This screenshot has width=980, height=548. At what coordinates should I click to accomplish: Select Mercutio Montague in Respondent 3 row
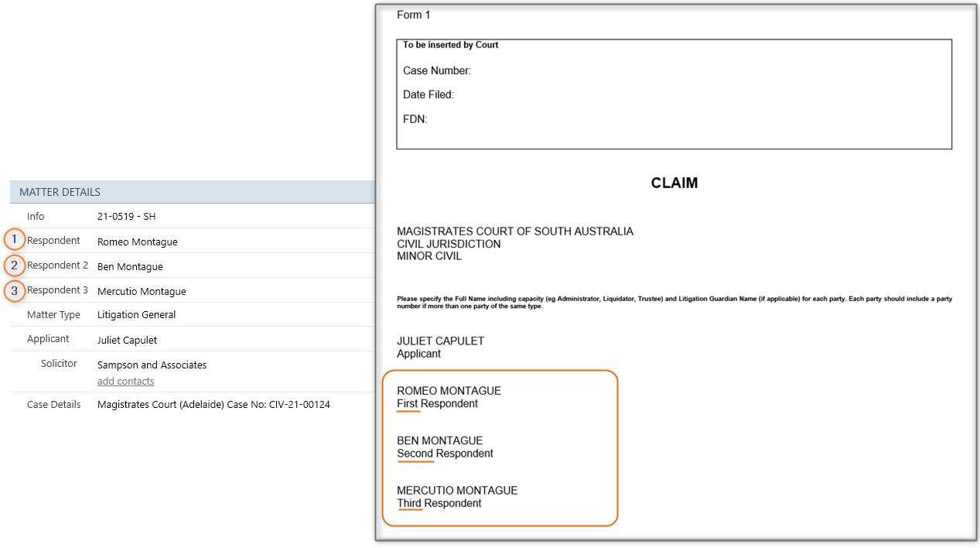click(142, 292)
